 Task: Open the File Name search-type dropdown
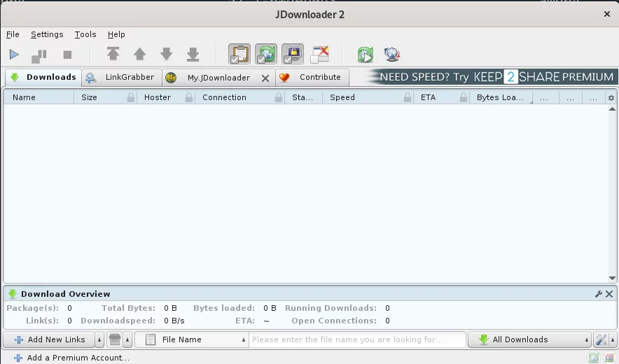(x=192, y=339)
